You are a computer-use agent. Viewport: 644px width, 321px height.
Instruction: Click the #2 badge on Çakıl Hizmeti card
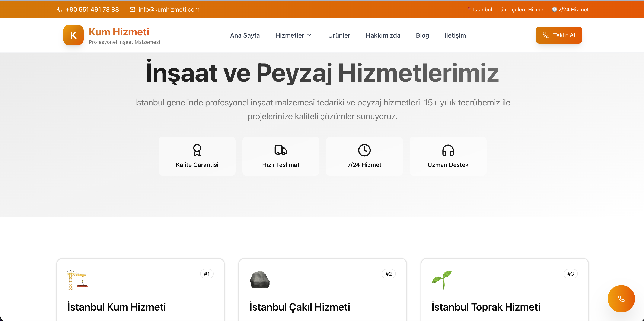pyautogui.click(x=389, y=274)
